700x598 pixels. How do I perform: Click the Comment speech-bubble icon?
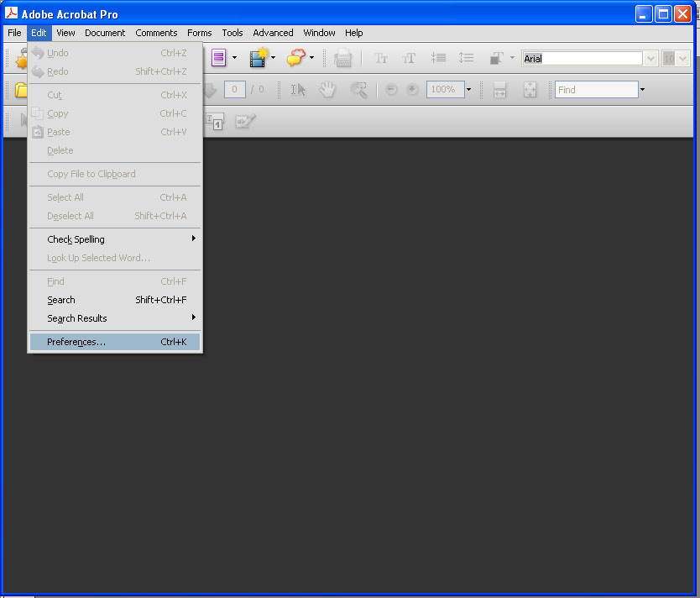(296, 58)
